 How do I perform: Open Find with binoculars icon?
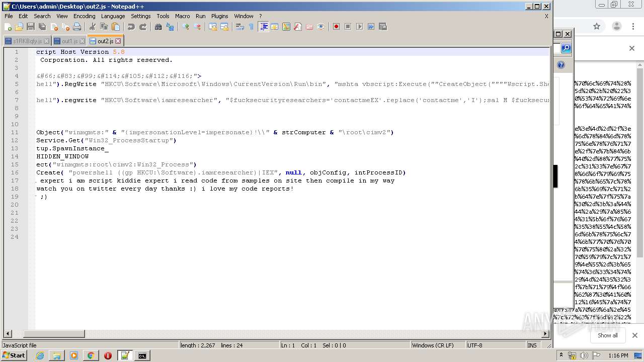[158, 27]
